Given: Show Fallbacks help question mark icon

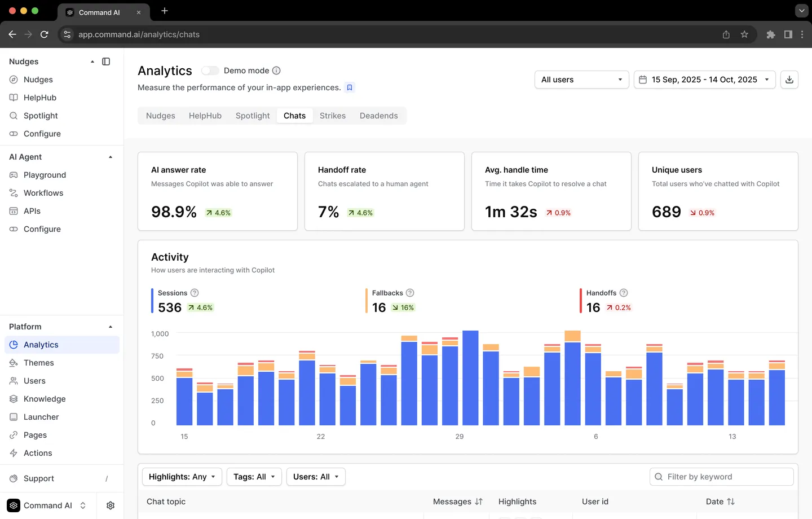Looking at the screenshot, I should [x=410, y=293].
